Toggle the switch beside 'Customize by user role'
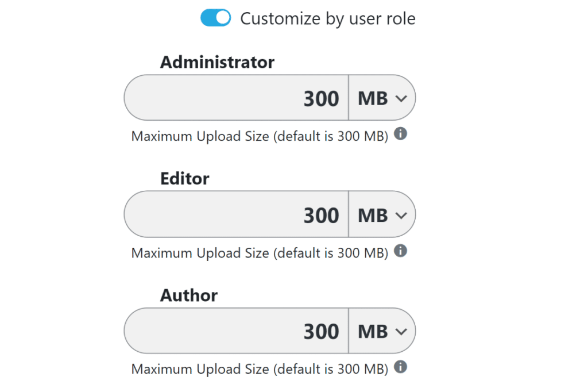The width and height of the screenshot is (588, 388). pyautogui.click(x=215, y=18)
